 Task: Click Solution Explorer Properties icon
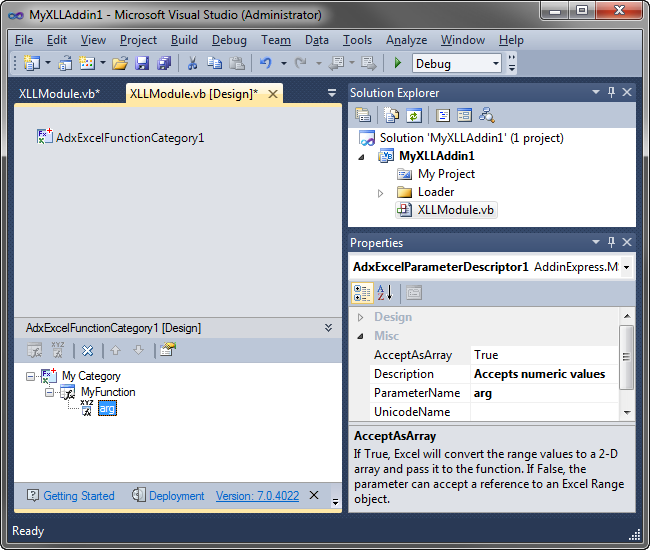tap(363, 115)
